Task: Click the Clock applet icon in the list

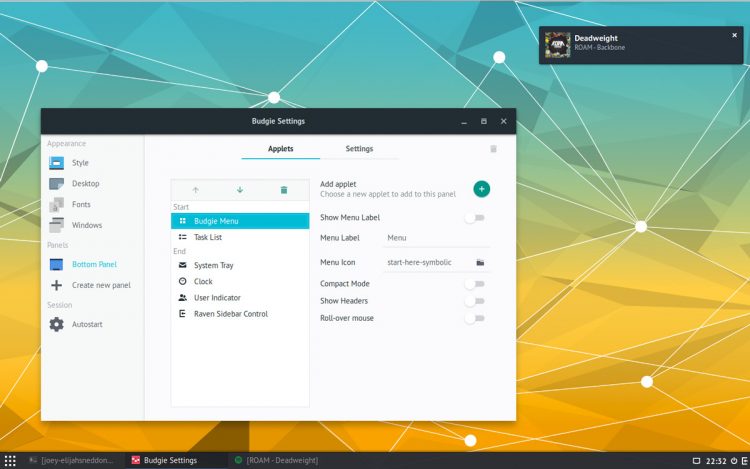Action: click(x=182, y=281)
